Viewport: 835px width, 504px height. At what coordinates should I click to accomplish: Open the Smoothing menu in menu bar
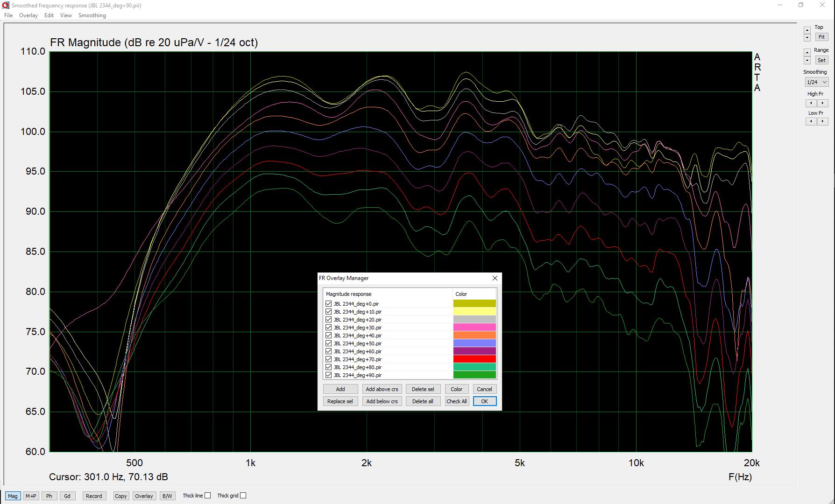point(92,15)
